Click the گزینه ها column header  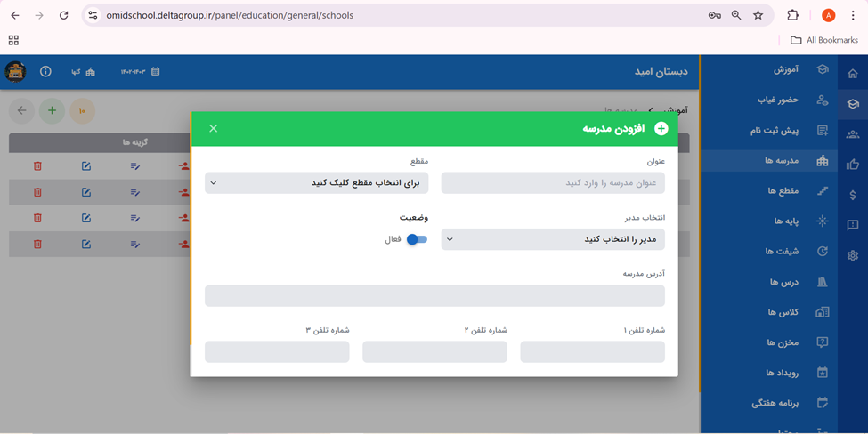point(135,142)
